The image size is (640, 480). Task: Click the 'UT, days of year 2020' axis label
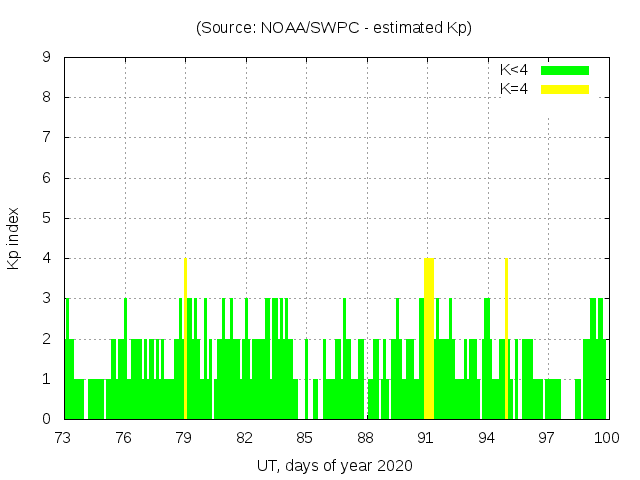[x=334, y=465]
